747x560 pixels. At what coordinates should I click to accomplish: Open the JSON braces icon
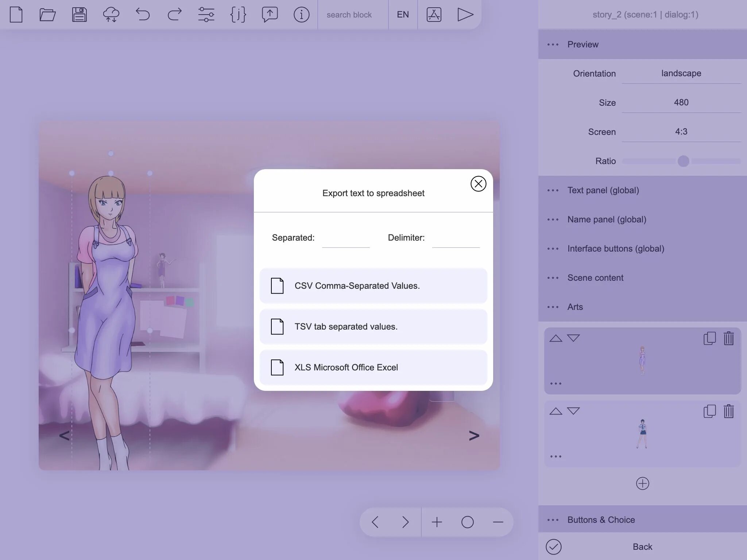pyautogui.click(x=238, y=15)
